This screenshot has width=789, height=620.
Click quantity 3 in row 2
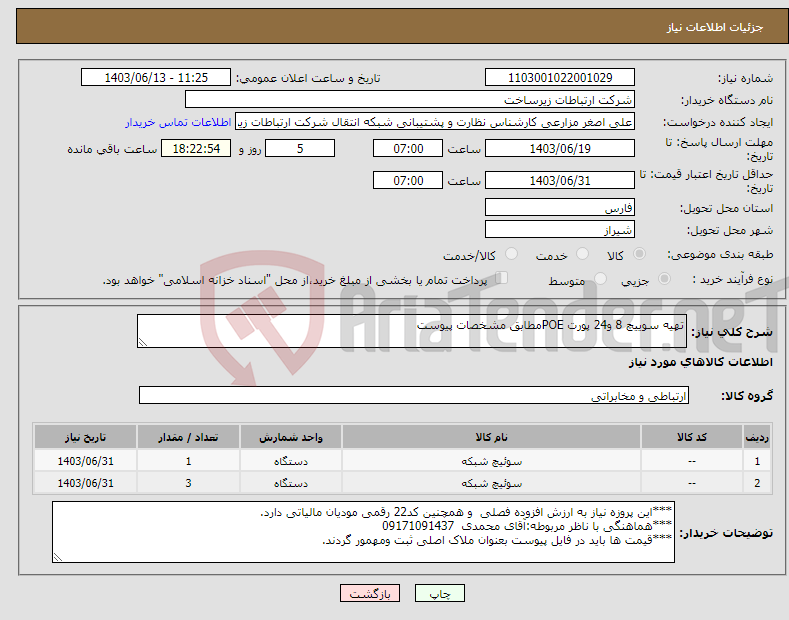pyautogui.click(x=188, y=483)
